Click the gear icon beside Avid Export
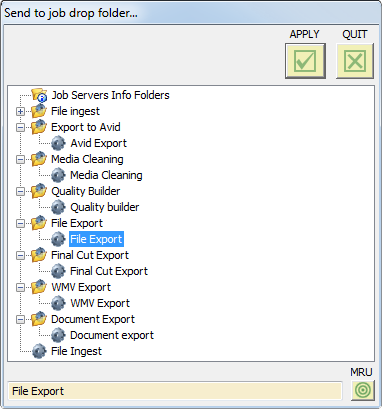The image size is (382, 409). point(58,143)
